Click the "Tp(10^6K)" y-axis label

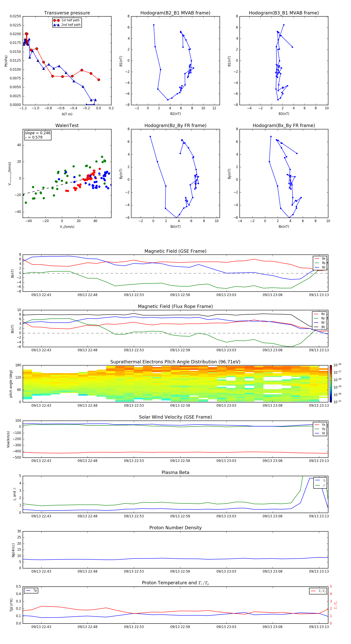click(11, 605)
